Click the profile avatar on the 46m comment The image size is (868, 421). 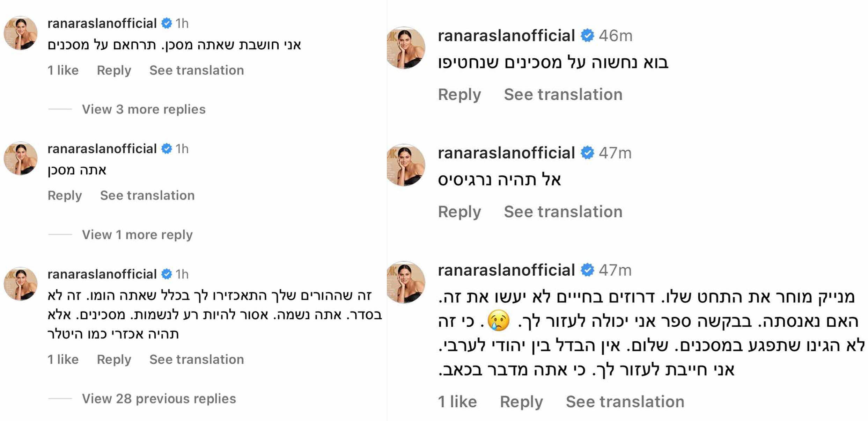click(406, 48)
